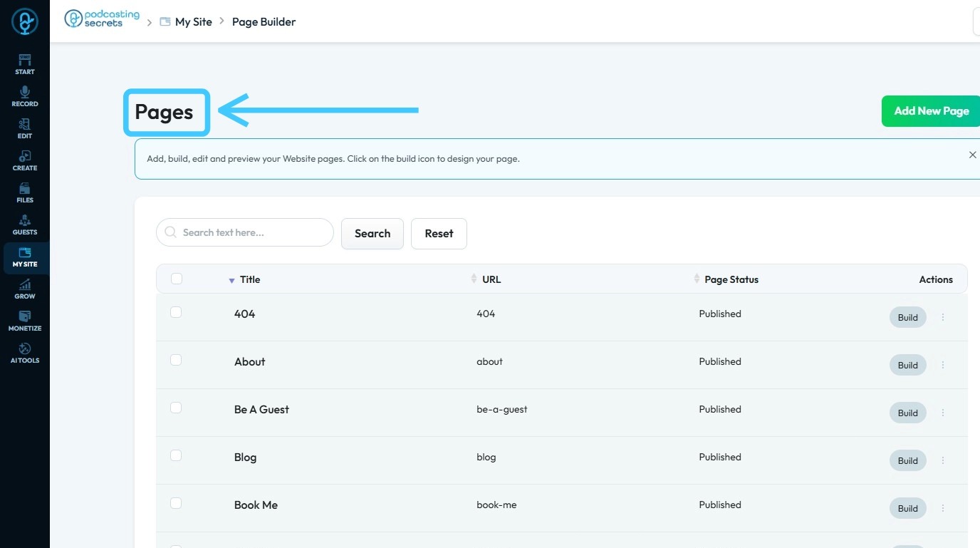Open the Grow analytics section
The width and height of the screenshot is (980, 548).
[x=25, y=288]
